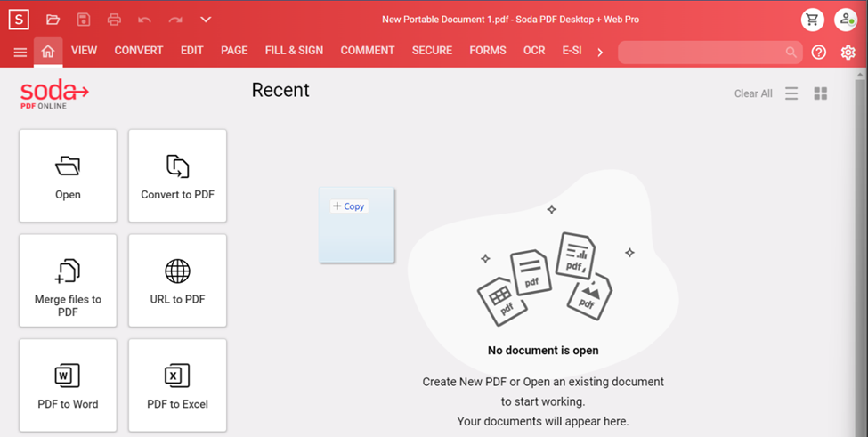
Task: Click the PDF documents illustration
Action: pos(545,277)
